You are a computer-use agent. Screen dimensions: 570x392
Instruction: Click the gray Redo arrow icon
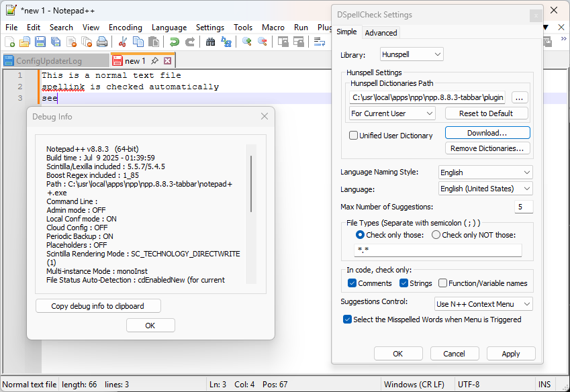(190, 42)
